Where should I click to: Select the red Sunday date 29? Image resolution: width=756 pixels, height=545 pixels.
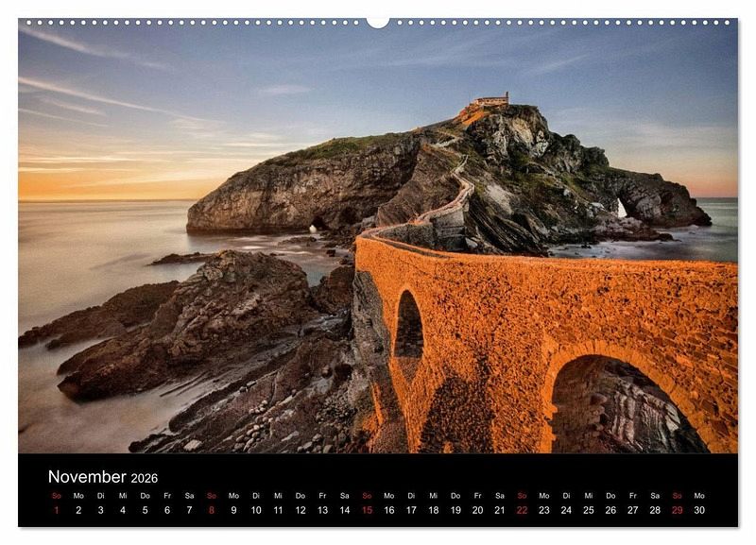pyautogui.click(x=677, y=510)
